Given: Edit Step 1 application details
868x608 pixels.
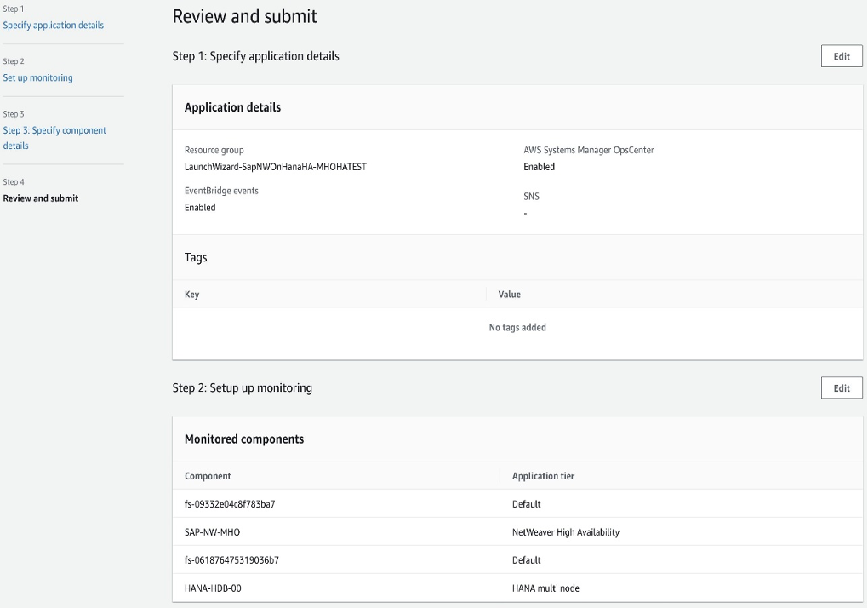Looking at the screenshot, I should (x=842, y=56).
